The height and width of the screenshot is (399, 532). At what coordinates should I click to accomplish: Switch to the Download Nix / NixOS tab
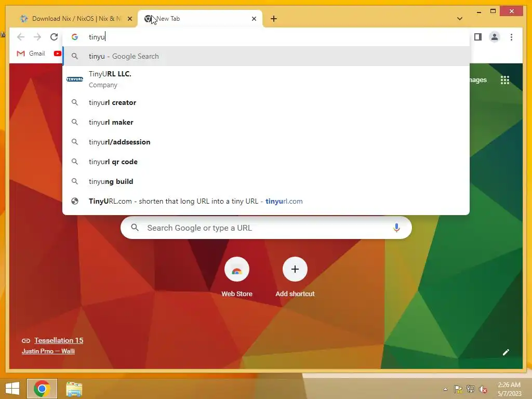[x=76, y=19]
